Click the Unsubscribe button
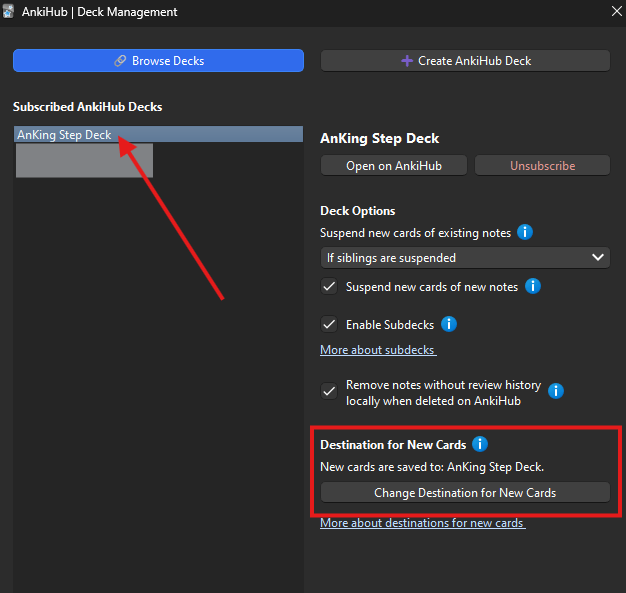The image size is (626, 593). [542, 166]
